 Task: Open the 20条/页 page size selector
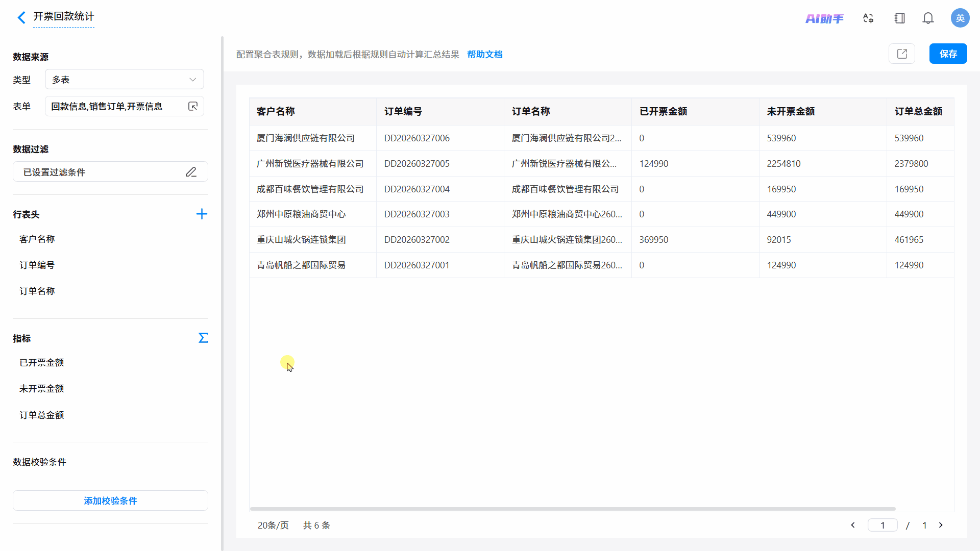click(273, 525)
